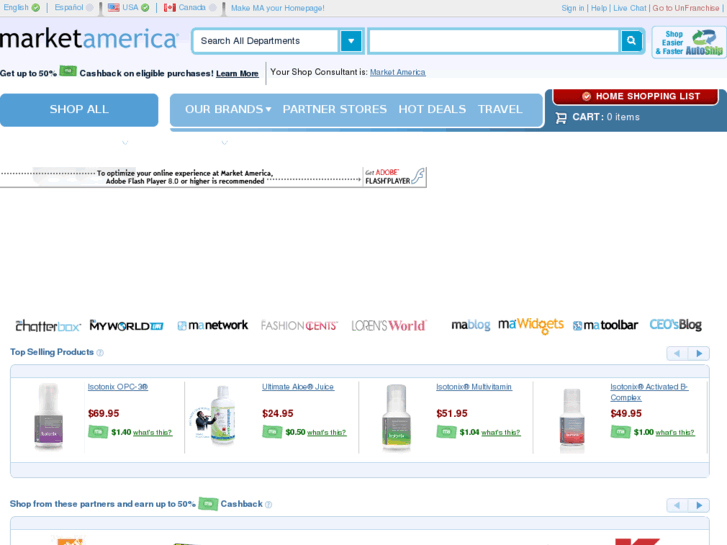Open Learn More about Cashback
727x545 pixels.
237,74
